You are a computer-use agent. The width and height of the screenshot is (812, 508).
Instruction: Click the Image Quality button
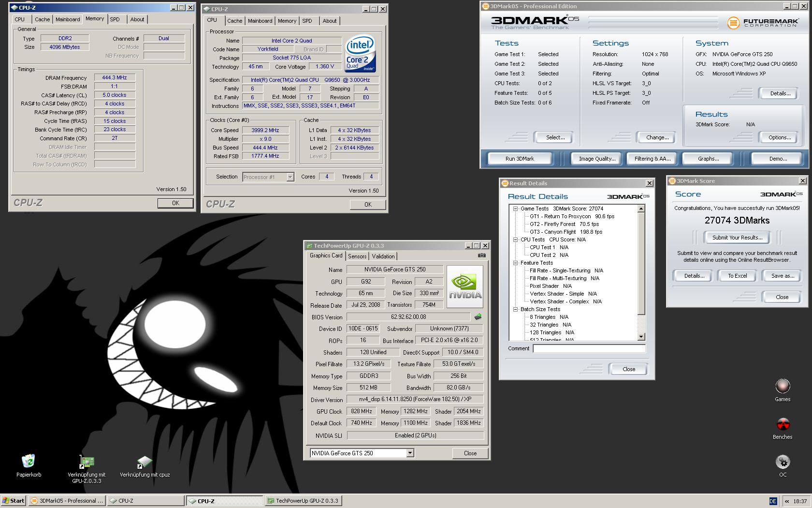597,159
